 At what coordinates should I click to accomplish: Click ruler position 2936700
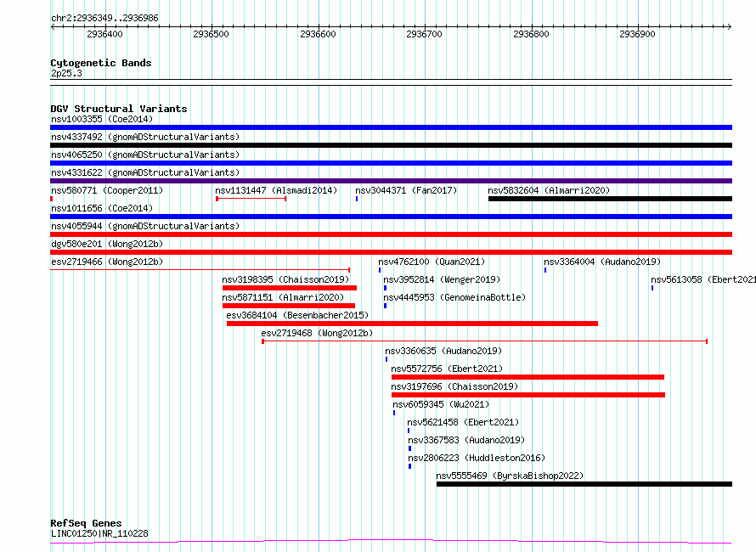tap(424, 34)
